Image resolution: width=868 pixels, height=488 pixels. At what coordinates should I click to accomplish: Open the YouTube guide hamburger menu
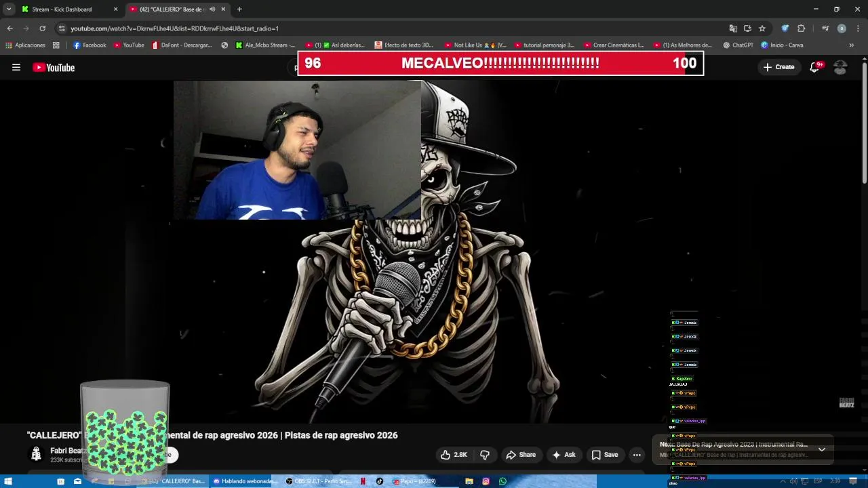pyautogui.click(x=16, y=67)
